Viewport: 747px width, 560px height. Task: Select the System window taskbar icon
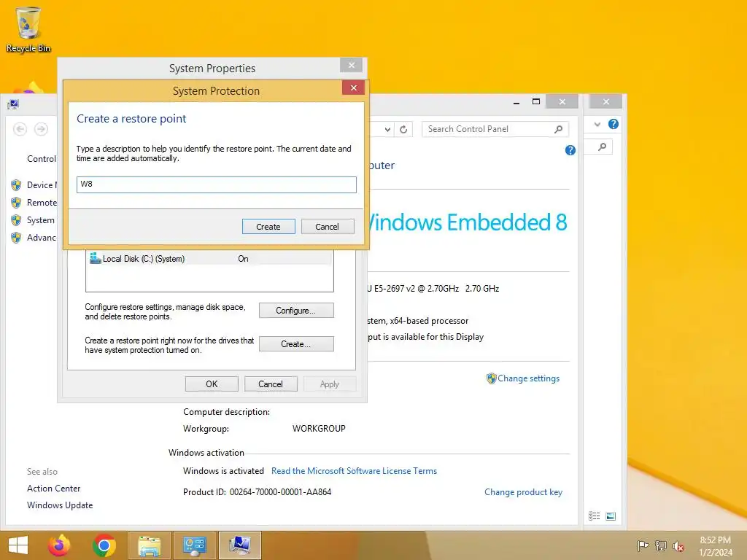[x=239, y=545]
